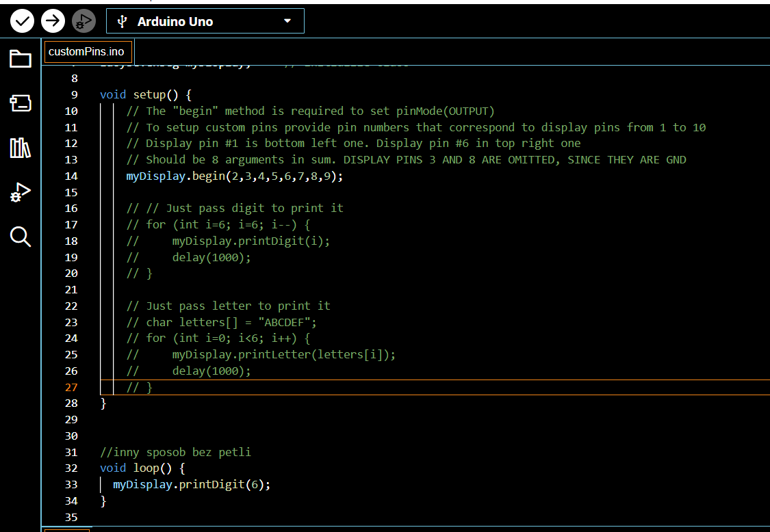
Task: Click comment '// // Just pass digit to print it'
Action: 235,208
